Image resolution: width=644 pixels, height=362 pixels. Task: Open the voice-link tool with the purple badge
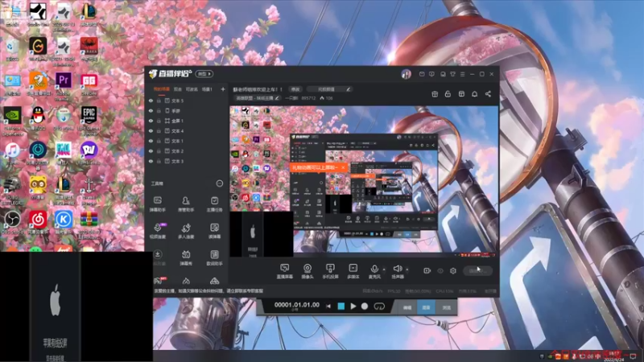(158, 231)
